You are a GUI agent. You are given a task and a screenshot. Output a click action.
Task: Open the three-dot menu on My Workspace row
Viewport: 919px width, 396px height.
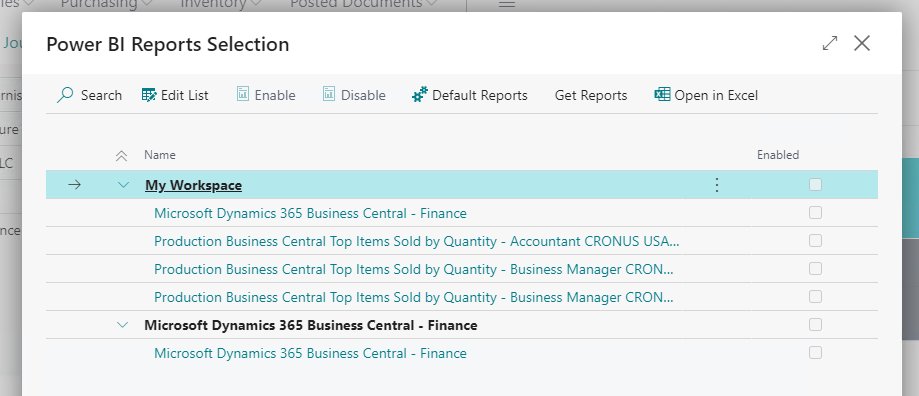tap(716, 185)
